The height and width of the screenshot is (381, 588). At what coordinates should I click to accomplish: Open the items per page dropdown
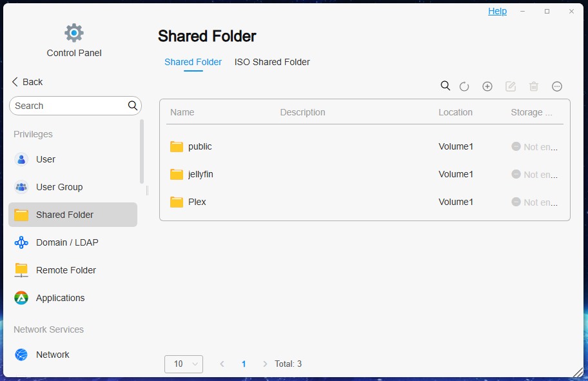click(x=184, y=364)
